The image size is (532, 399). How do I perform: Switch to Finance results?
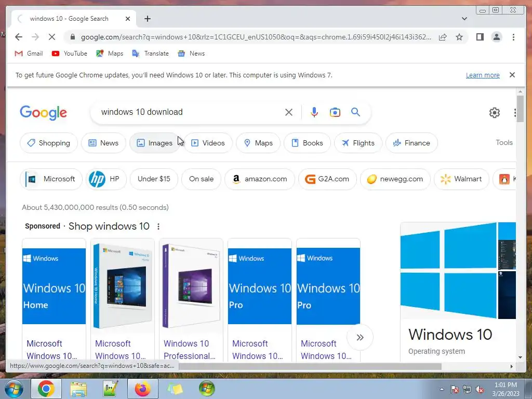(411, 143)
